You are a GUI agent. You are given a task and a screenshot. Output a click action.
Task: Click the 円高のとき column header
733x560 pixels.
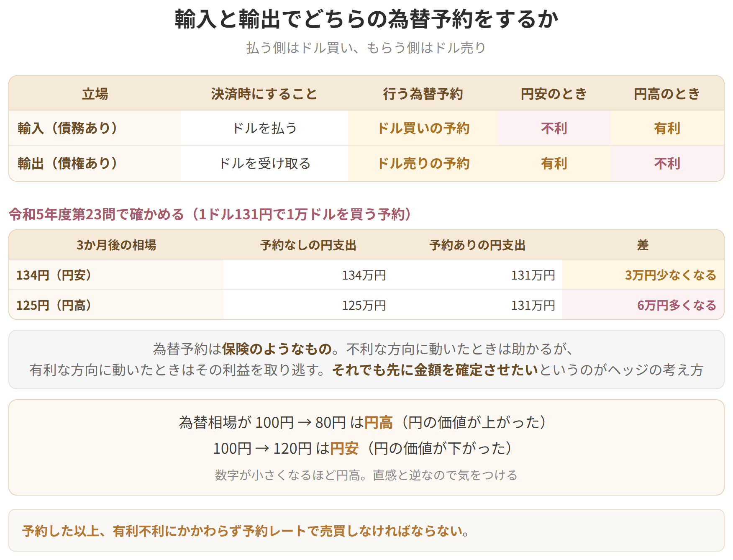[x=667, y=94]
